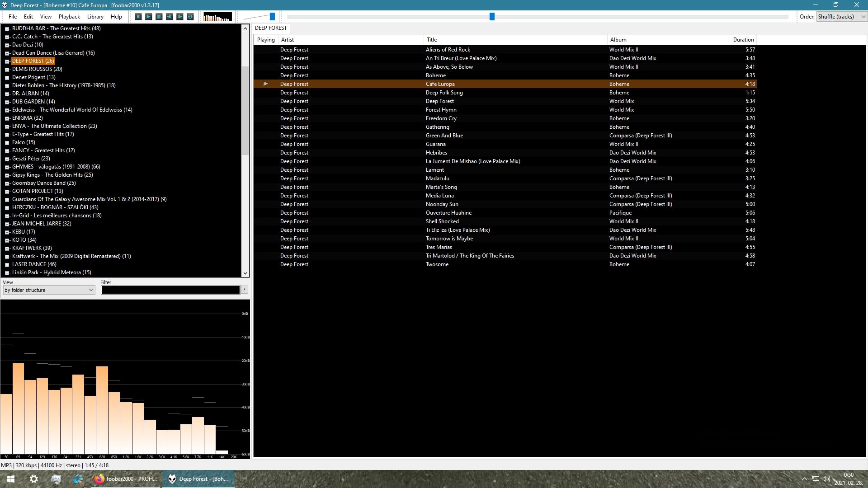Sort playlist by Title column header
Image resolution: width=868 pixels, height=488 pixels.
pyautogui.click(x=515, y=40)
